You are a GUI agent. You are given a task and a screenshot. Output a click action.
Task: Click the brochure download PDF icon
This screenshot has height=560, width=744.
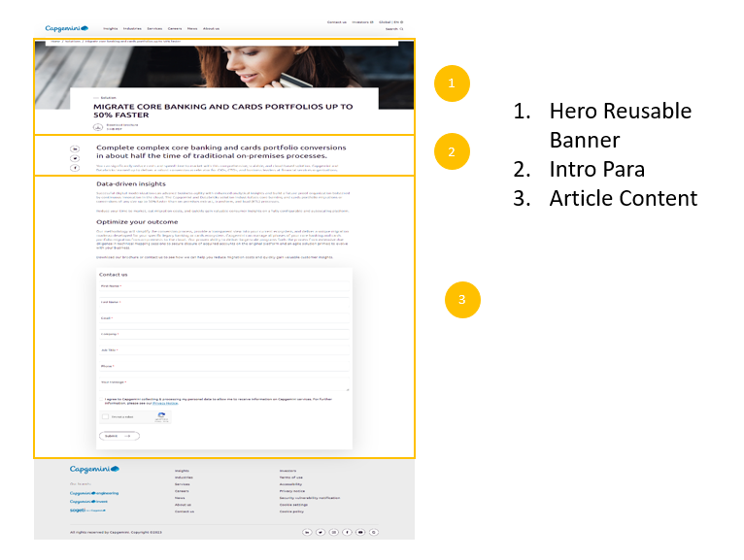(96, 125)
